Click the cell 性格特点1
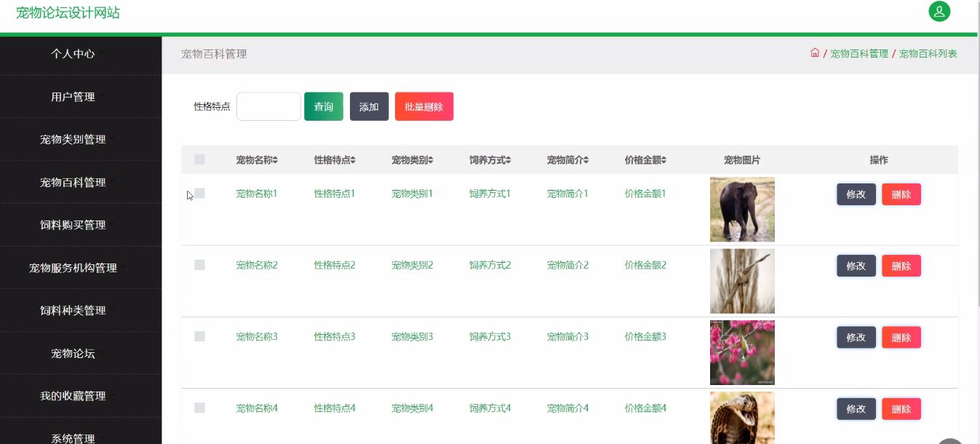Viewport: 980px width, 444px height. click(x=335, y=194)
